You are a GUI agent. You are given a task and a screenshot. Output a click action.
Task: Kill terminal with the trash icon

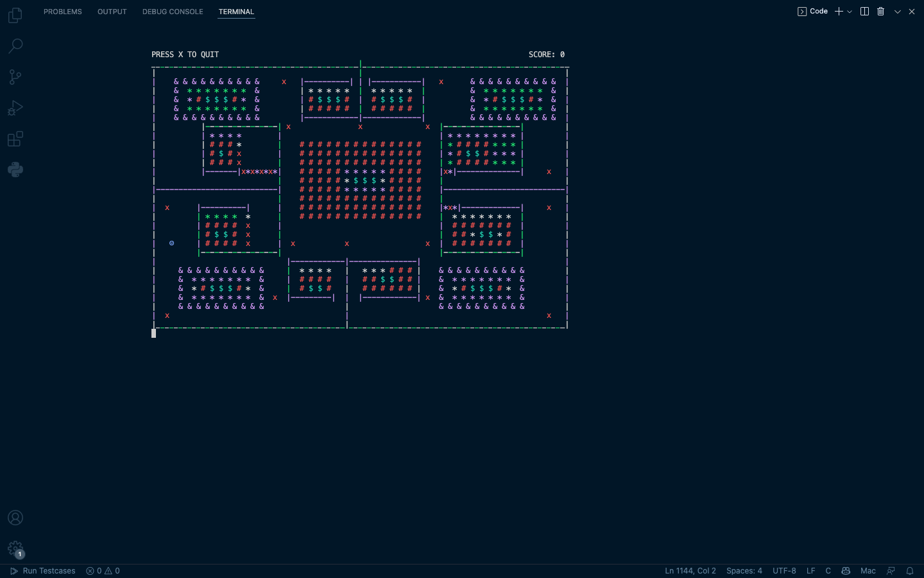click(x=881, y=12)
